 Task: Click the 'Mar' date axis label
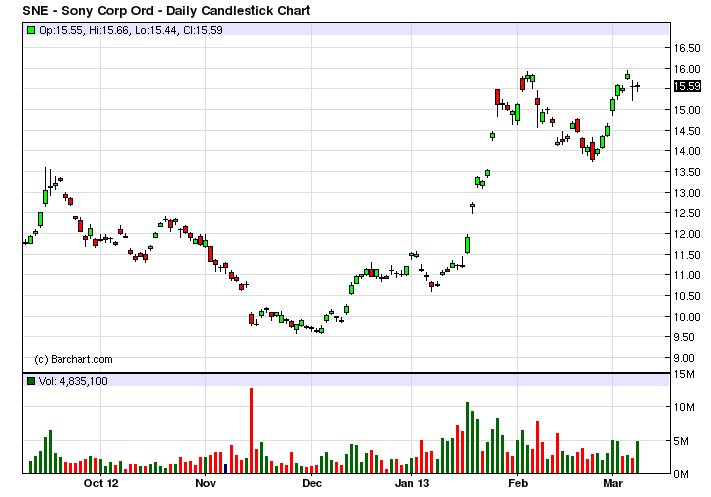[x=613, y=483]
